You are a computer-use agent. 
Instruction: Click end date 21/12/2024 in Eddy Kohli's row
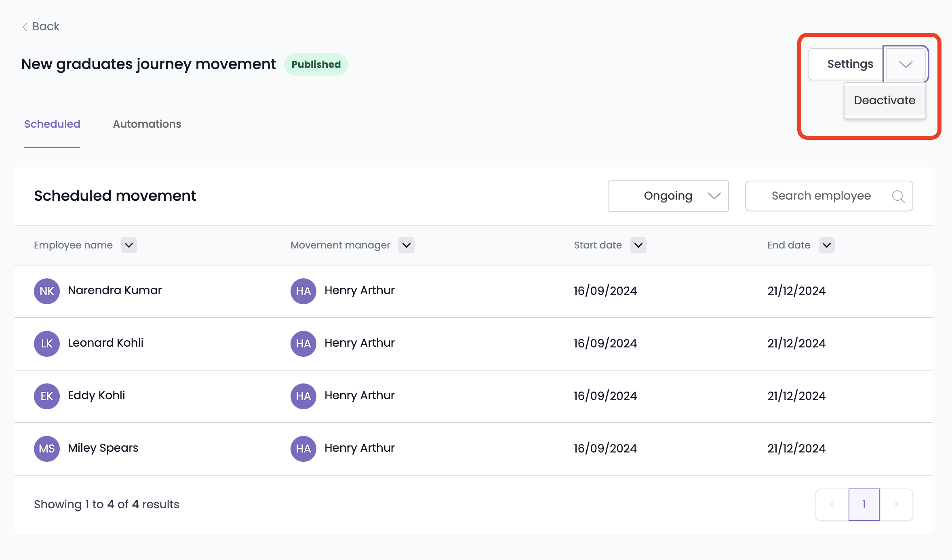point(796,396)
